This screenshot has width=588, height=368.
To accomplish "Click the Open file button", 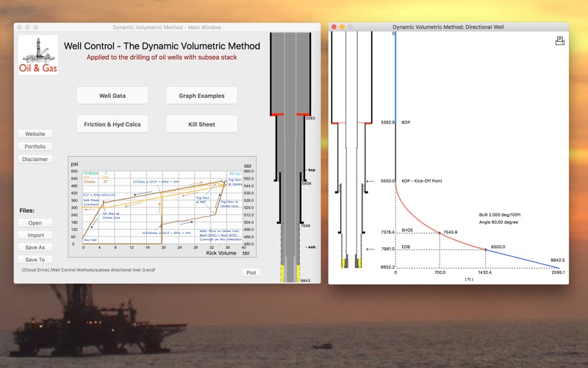I will click(x=35, y=223).
